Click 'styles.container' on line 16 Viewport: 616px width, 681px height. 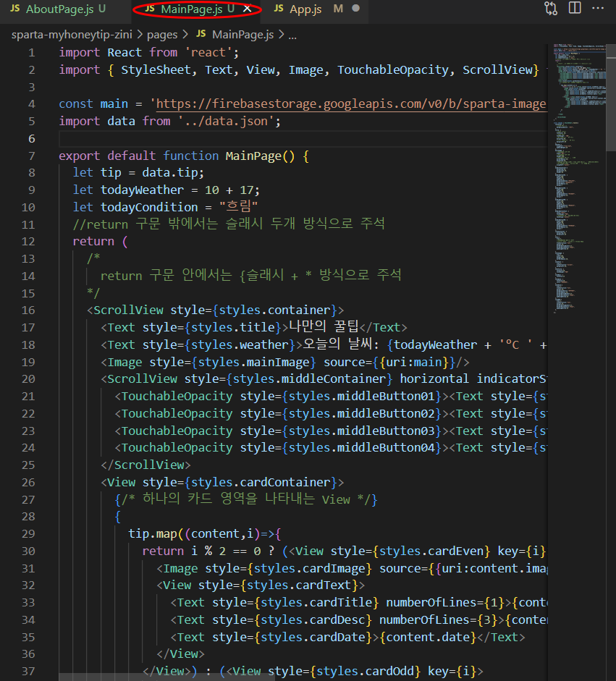[x=274, y=310]
